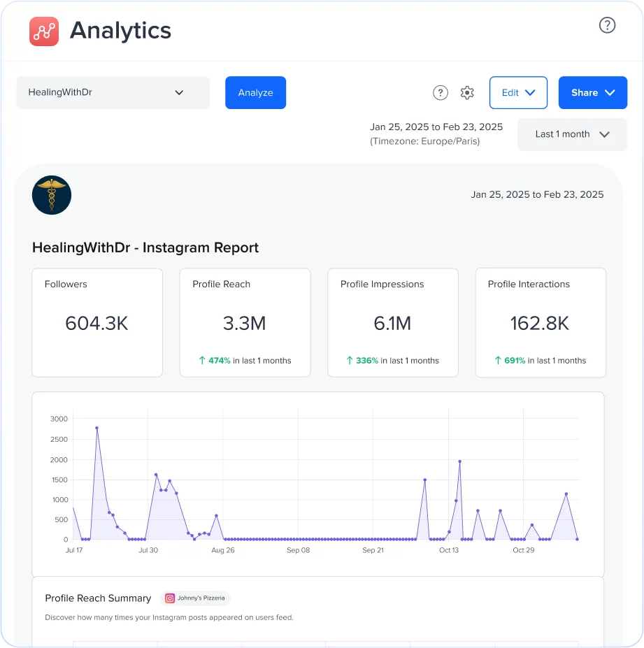
Task: Click the Followers stat card
Action: click(x=96, y=322)
